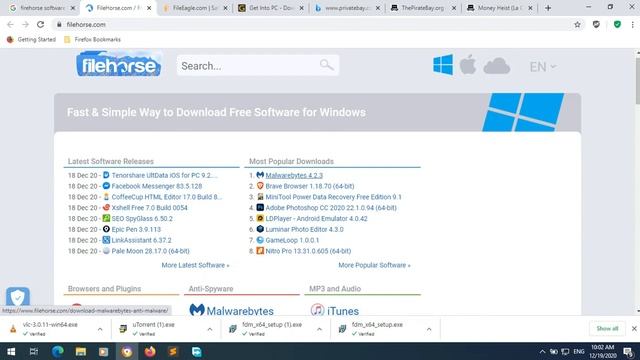Image resolution: width=640 pixels, height=360 pixels.
Task: Click the blue shield badge icon
Action: click(18, 297)
